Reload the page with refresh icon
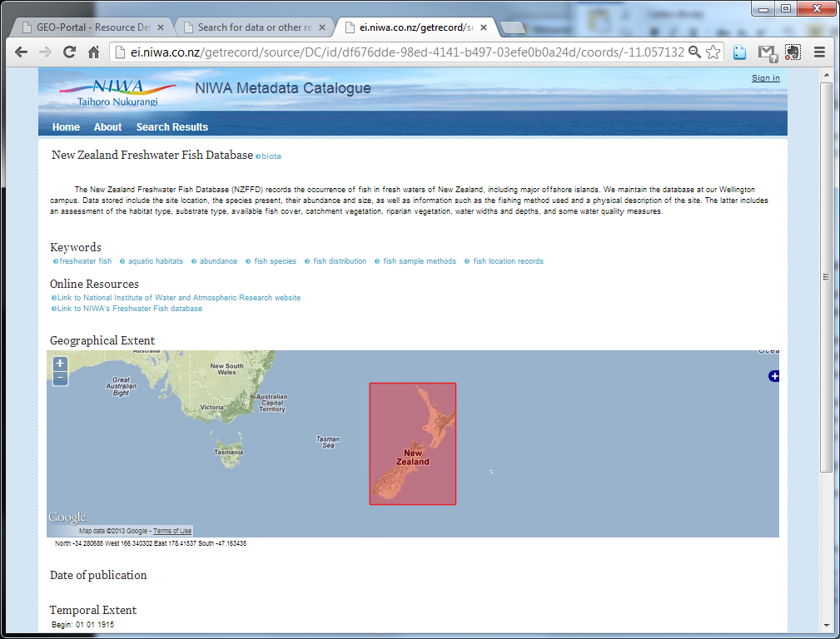This screenshot has height=639, width=840. click(x=69, y=52)
